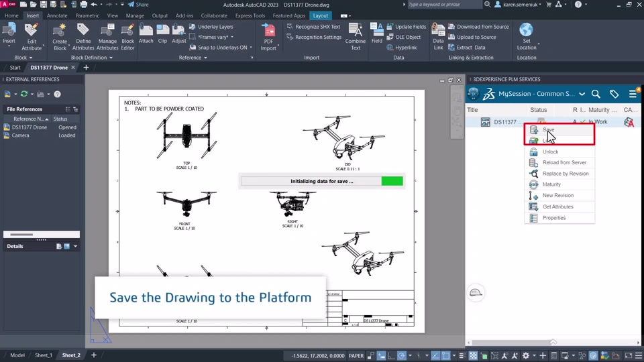Open the Frames vary dropdown
The image size is (644, 362).
click(232, 38)
